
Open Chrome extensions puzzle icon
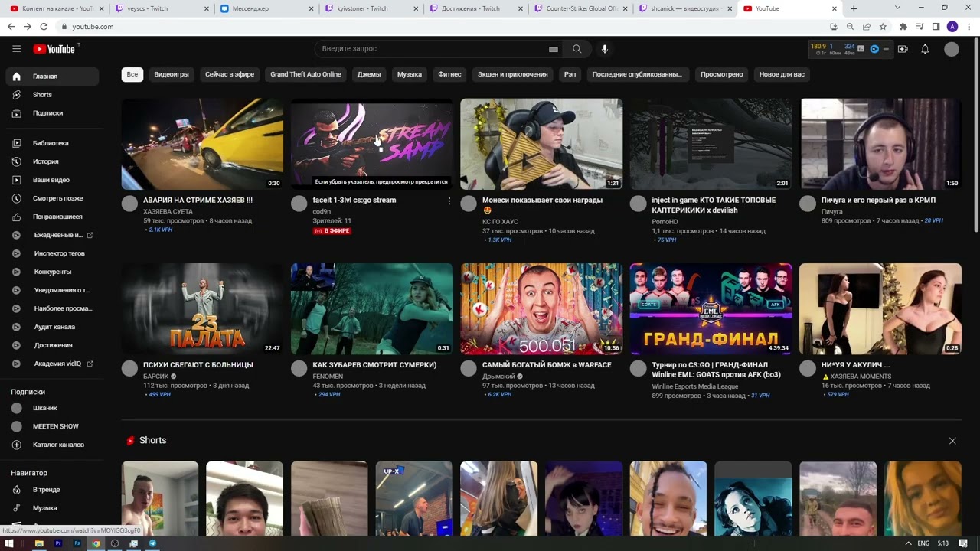coord(903,26)
